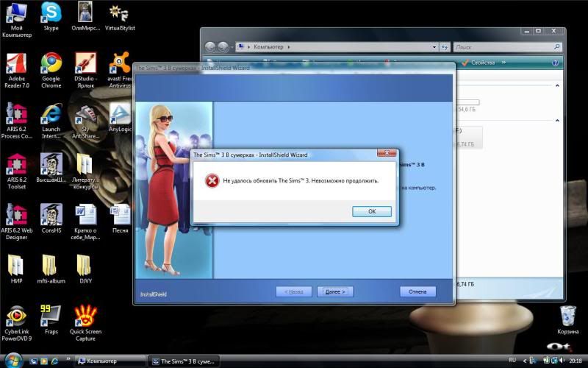Image resolution: width=588 pixels, height=368 pixels.
Task: Launch the Fraps desktop shortcut
Action: point(51,319)
